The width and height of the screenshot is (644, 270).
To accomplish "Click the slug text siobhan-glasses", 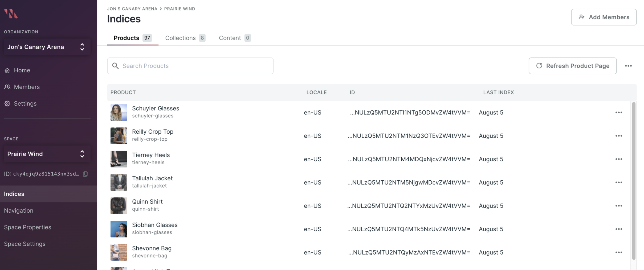I will pos(152,232).
